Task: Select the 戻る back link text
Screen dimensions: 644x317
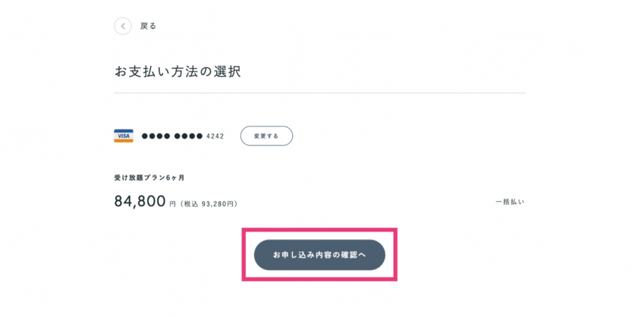Action: (148, 26)
